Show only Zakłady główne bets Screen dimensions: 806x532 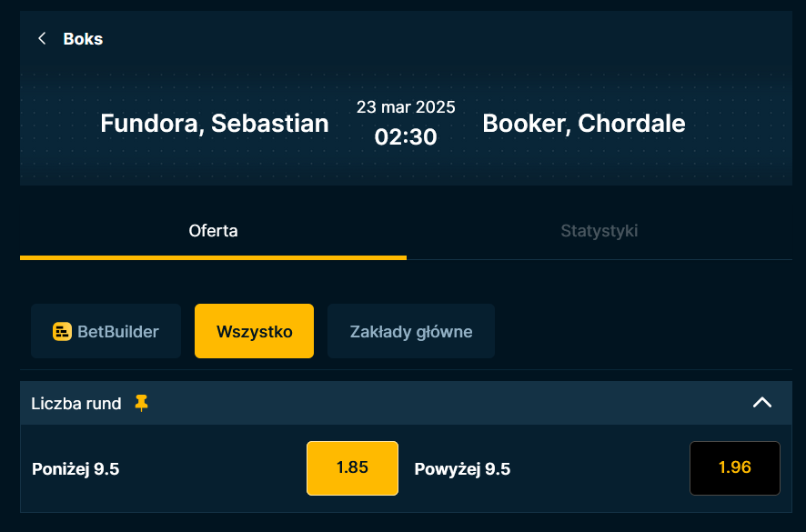tap(410, 331)
